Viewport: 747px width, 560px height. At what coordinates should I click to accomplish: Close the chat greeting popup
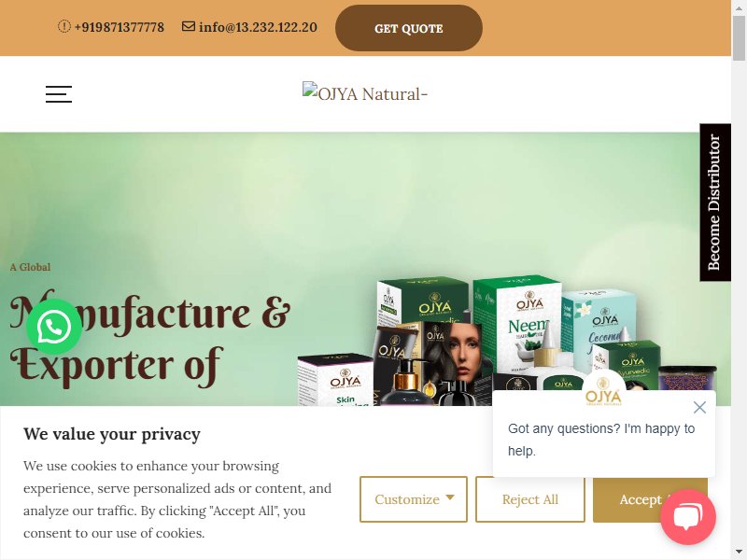pos(699,407)
